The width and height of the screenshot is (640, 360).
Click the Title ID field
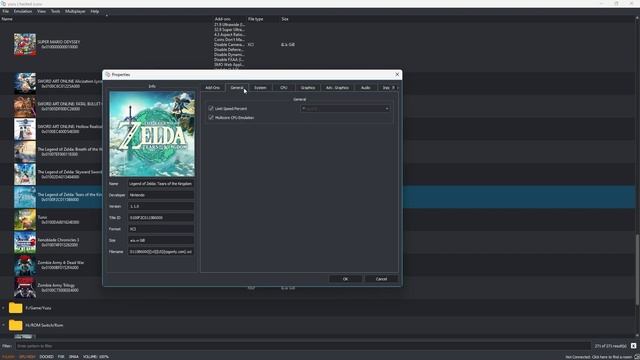[161, 218]
